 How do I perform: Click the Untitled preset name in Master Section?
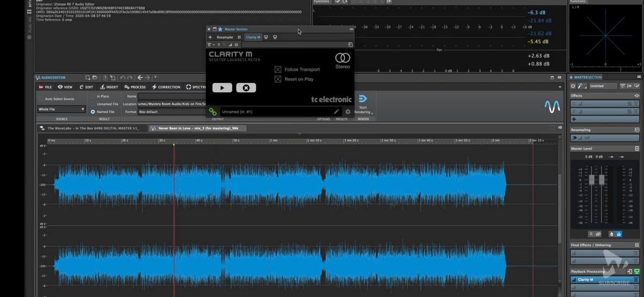click(x=603, y=86)
